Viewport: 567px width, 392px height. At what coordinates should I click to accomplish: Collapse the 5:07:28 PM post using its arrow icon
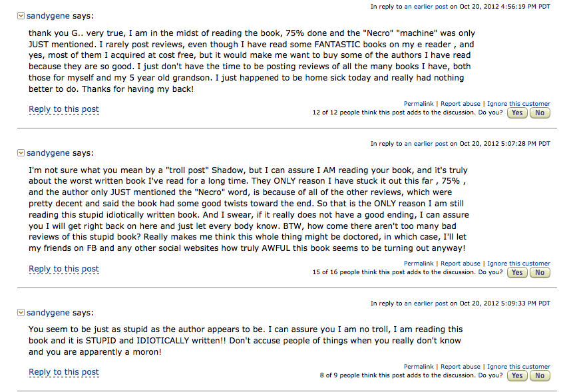[21, 152]
